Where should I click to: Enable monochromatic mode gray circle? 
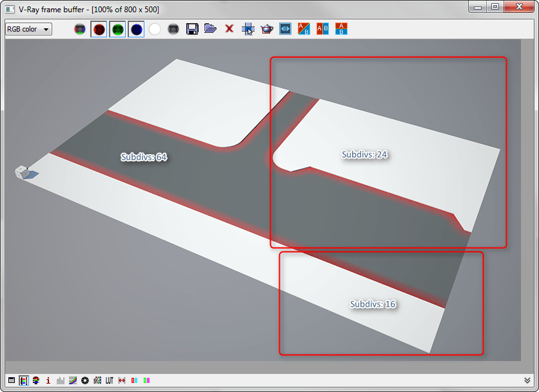[x=173, y=29]
